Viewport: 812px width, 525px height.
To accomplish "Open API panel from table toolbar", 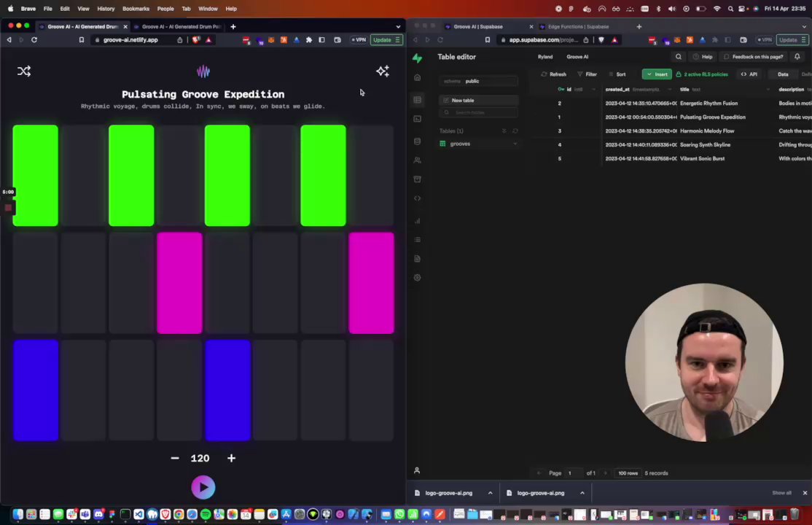I will [x=749, y=74].
